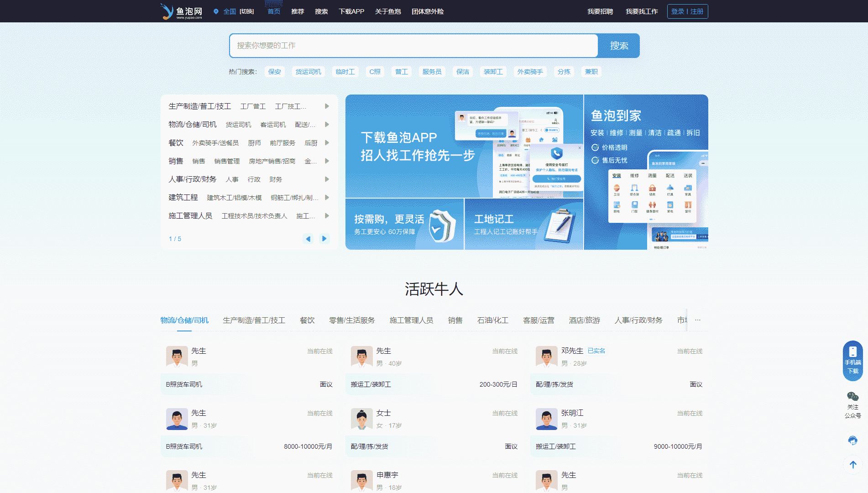Click the avatar of 申惠宇
The width and height of the screenshot is (868, 493).
point(362,481)
